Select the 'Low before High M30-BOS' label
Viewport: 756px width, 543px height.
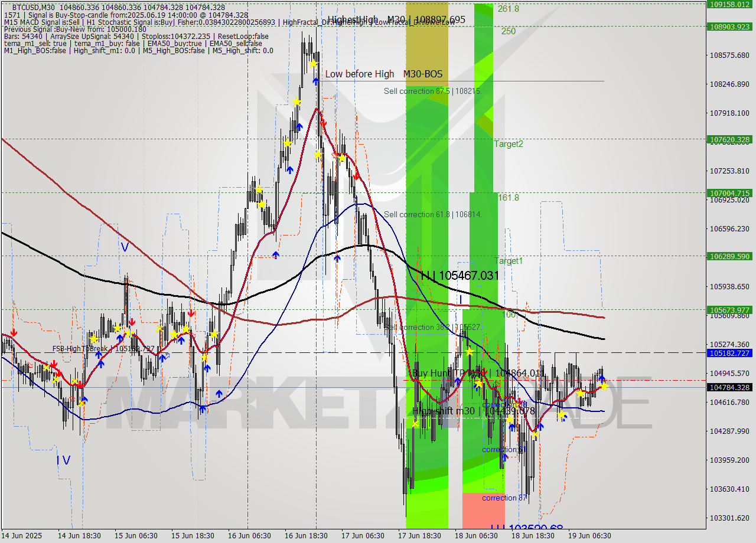(x=383, y=74)
